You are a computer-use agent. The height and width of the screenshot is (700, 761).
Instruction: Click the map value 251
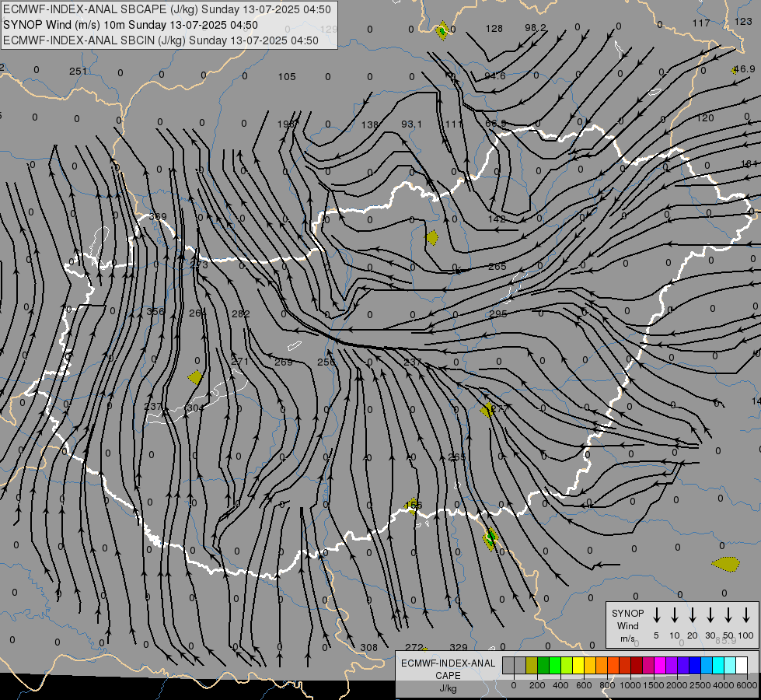78,72
